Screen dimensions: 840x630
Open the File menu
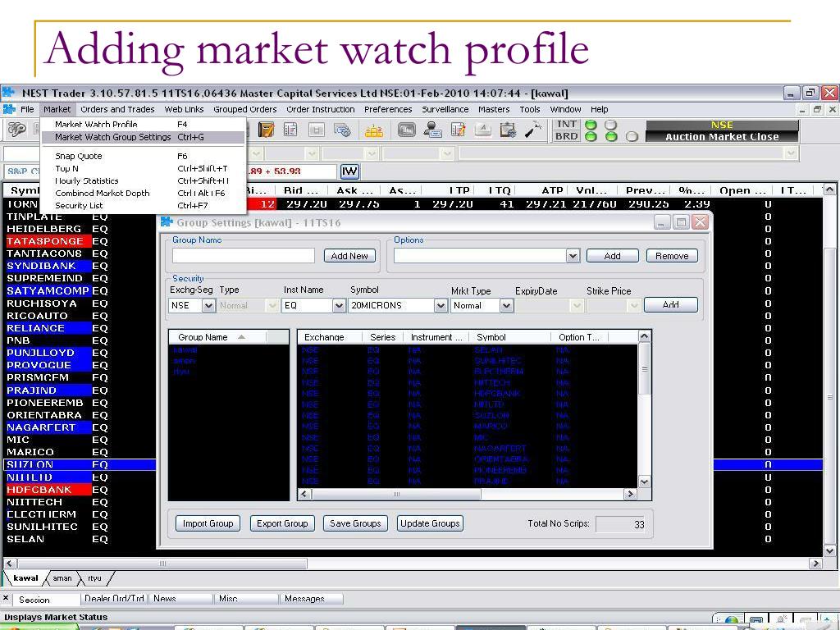tap(27, 109)
